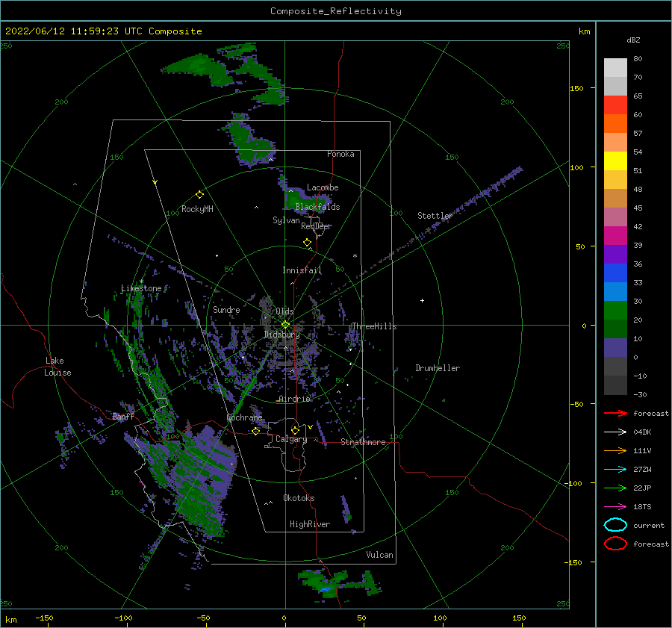Image resolution: width=672 pixels, height=628 pixels.
Task: Click the Stettler label
Action: coord(435,216)
